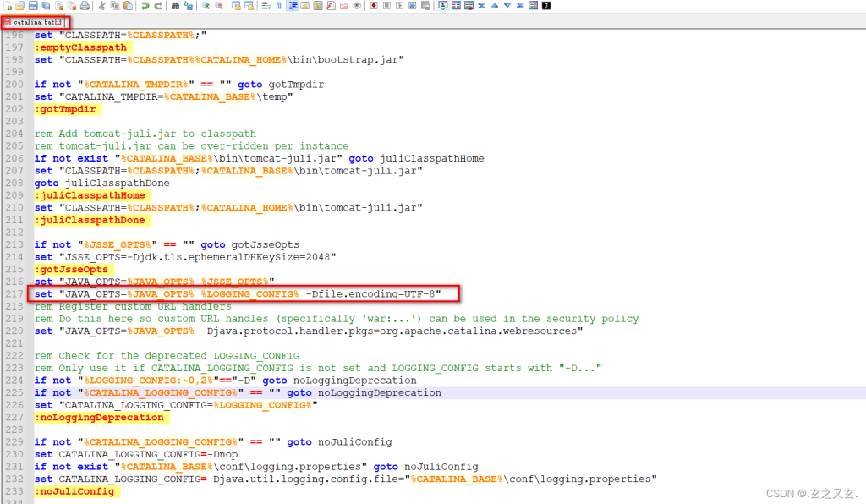
Task: Toggle the file monitoring eye icon
Action: (357, 6)
